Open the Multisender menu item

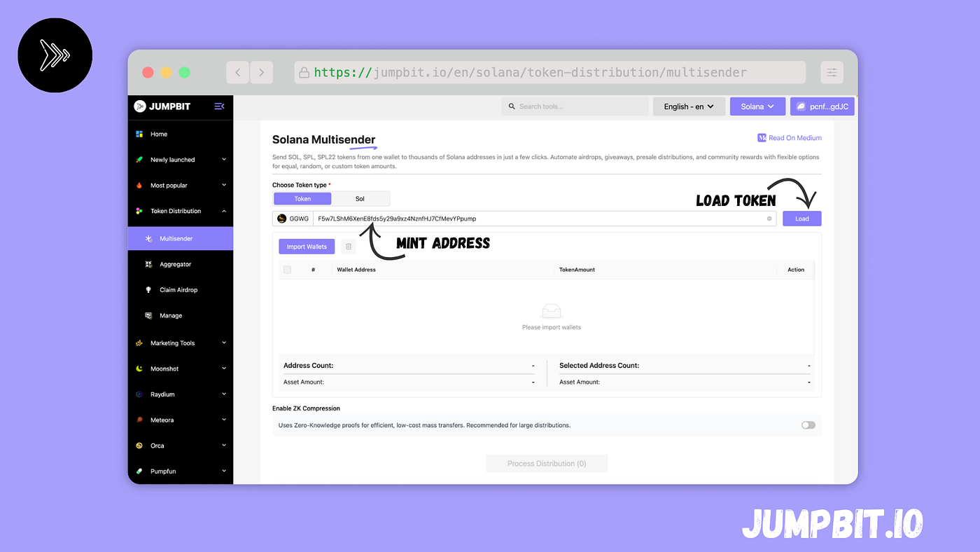click(x=181, y=239)
